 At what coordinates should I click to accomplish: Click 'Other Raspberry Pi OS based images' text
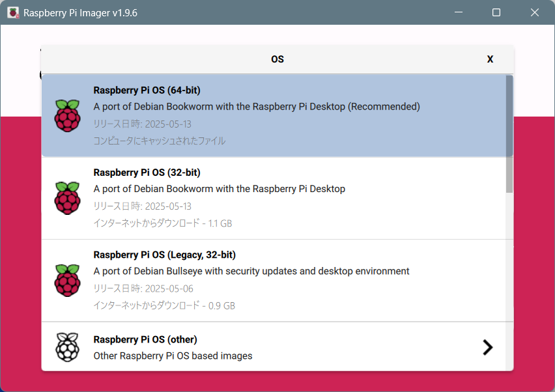pos(173,356)
